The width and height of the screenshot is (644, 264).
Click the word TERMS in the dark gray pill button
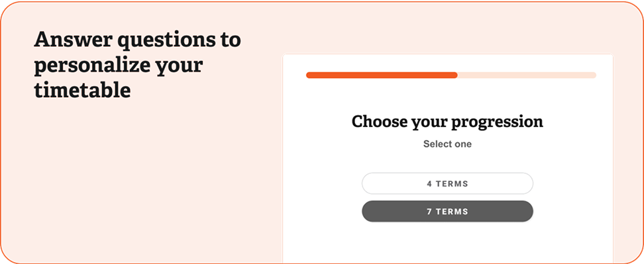452,212
